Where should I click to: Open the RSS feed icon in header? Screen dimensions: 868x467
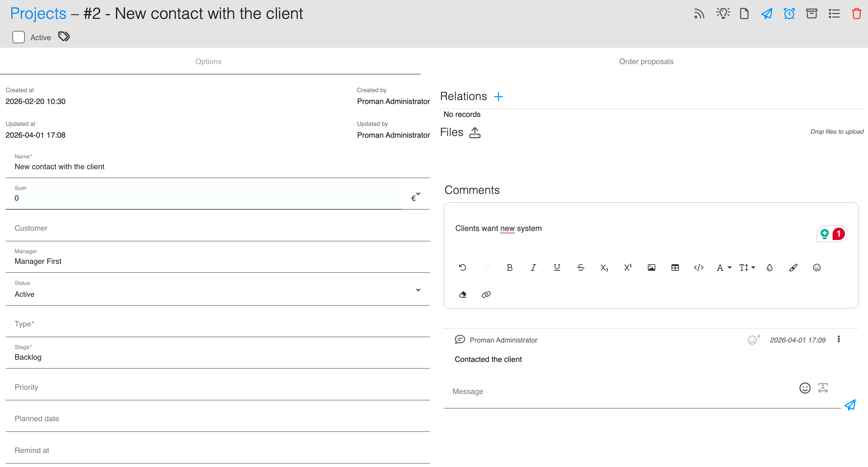(699, 14)
